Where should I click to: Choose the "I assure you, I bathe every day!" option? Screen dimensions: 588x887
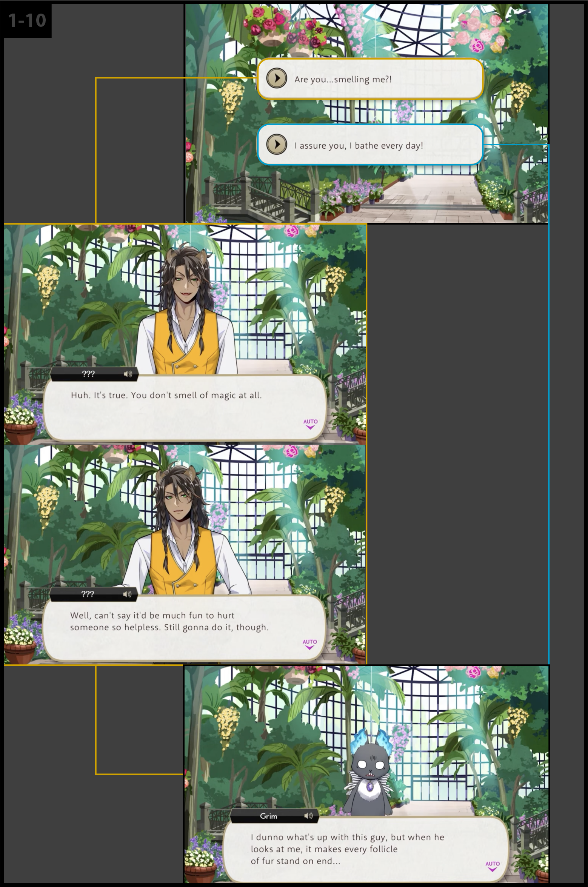[370, 145]
